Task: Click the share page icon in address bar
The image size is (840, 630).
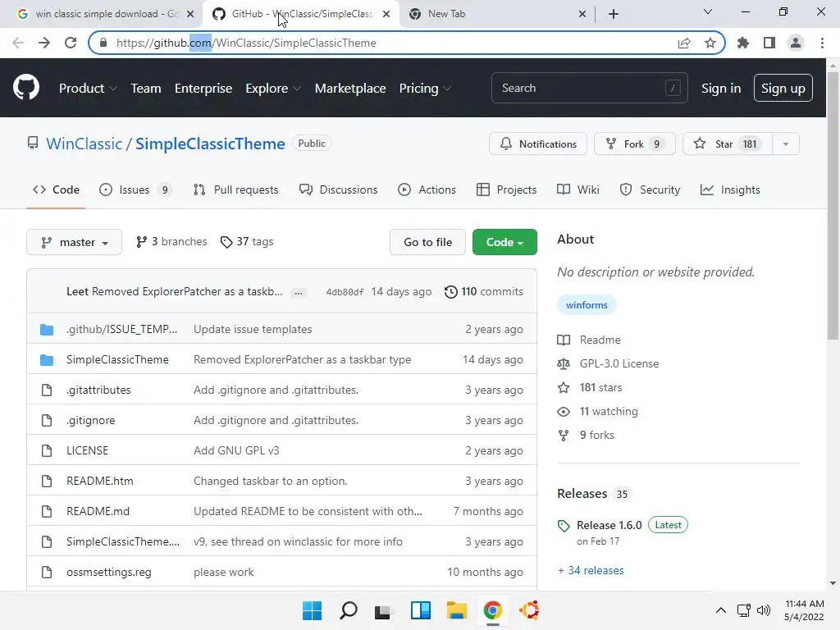Action: [x=684, y=43]
